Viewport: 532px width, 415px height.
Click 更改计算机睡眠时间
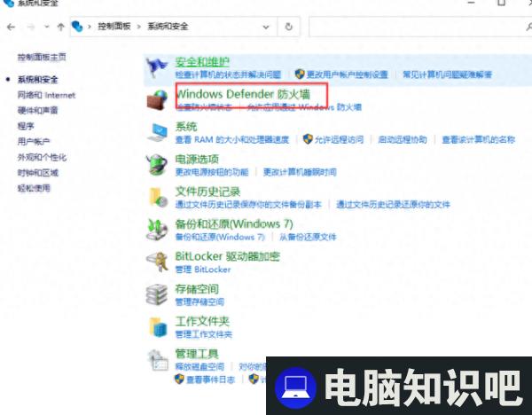300,172
